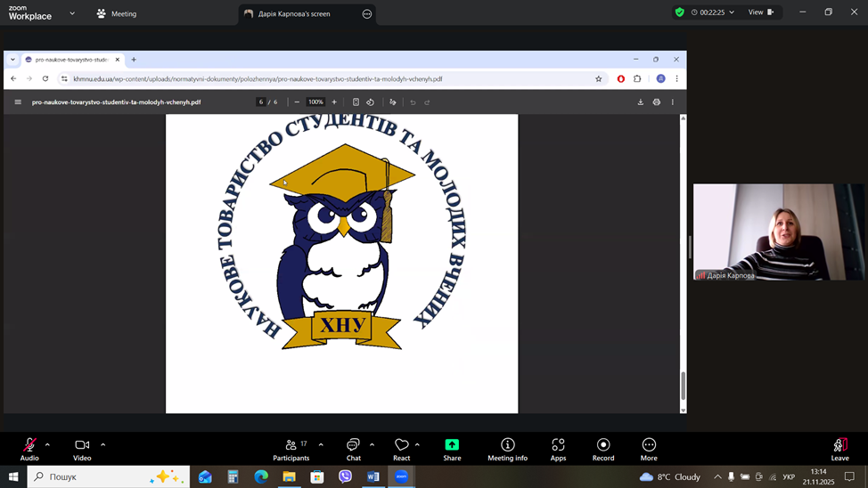
Task: Open the Participants panel
Action: (291, 448)
